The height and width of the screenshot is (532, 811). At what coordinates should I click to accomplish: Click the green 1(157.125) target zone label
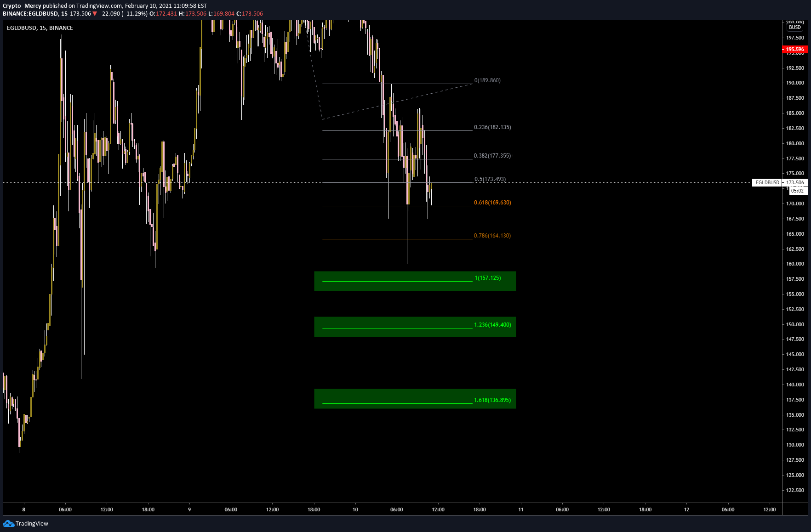tap(488, 278)
